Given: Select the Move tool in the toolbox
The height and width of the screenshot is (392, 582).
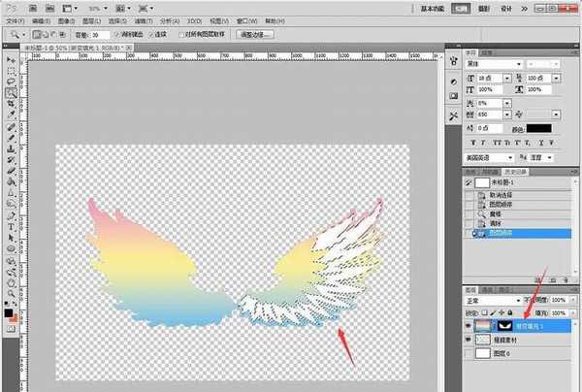Looking at the screenshot, I should [11, 60].
